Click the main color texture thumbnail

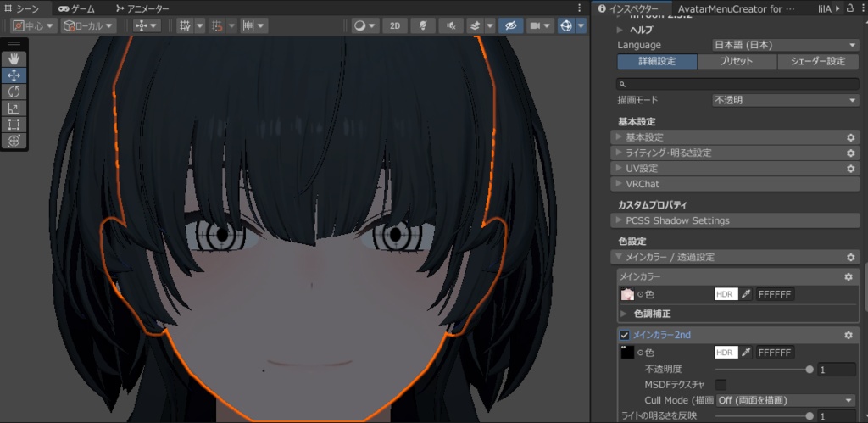[x=626, y=294]
